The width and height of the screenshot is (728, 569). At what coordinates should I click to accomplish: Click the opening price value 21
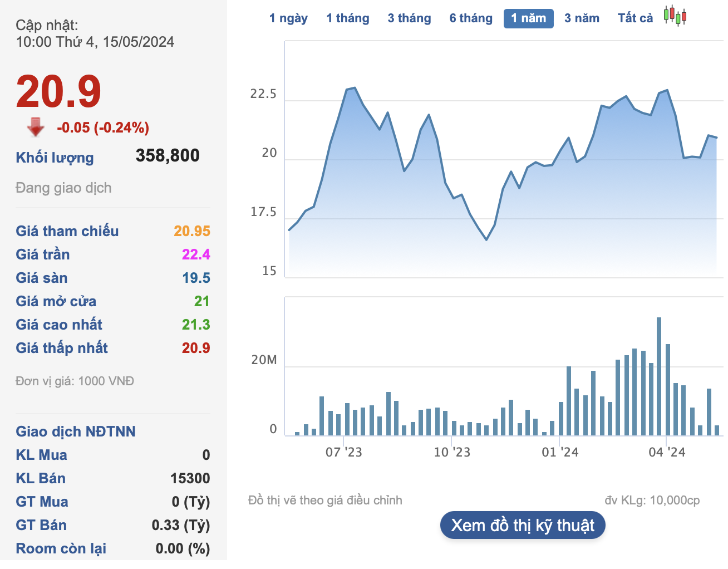(x=201, y=301)
